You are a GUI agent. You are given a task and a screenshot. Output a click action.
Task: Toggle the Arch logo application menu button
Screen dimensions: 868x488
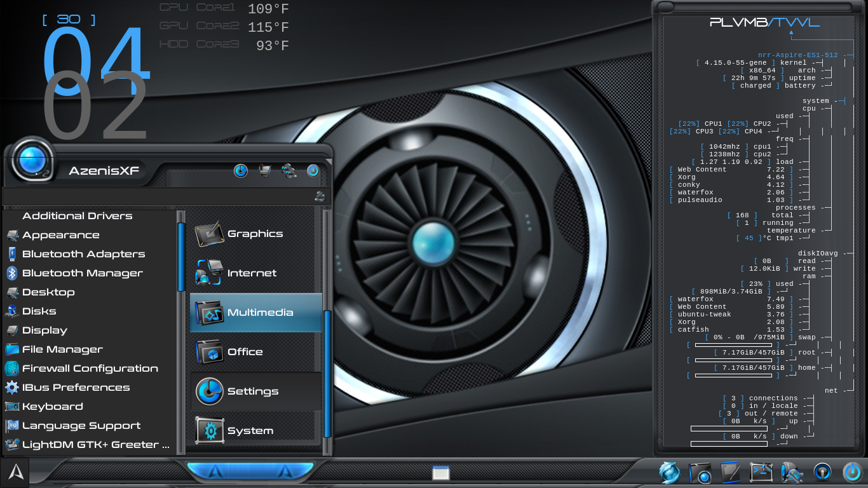pyautogui.click(x=15, y=473)
